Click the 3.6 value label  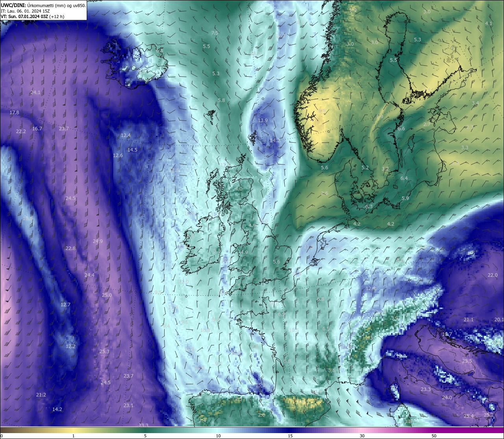point(332,370)
